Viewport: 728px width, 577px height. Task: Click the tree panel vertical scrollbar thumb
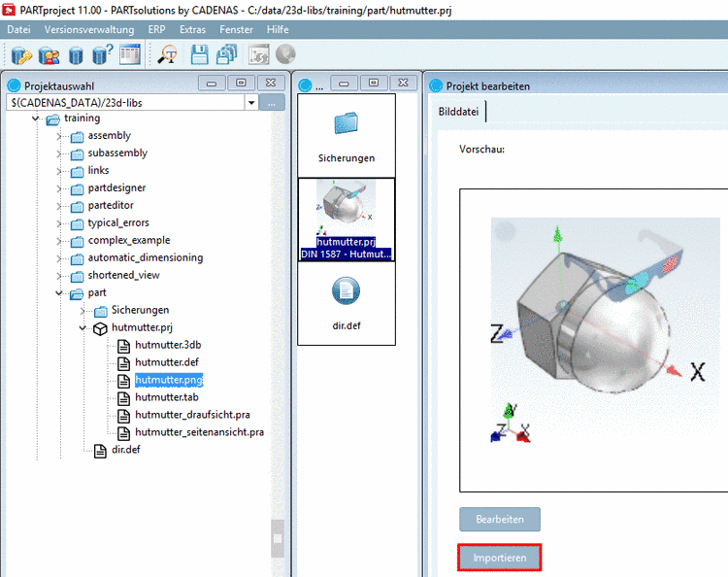click(278, 538)
